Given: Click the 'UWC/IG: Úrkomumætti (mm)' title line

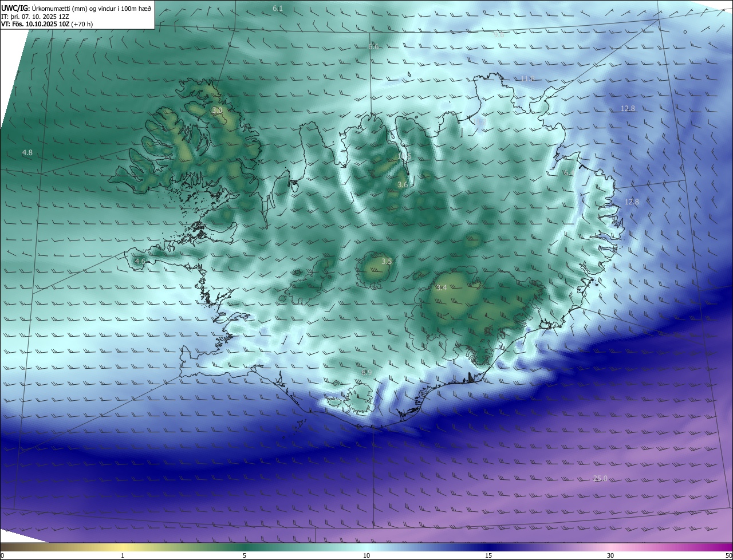Looking at the screenshot, I should [x=76, y=8].
